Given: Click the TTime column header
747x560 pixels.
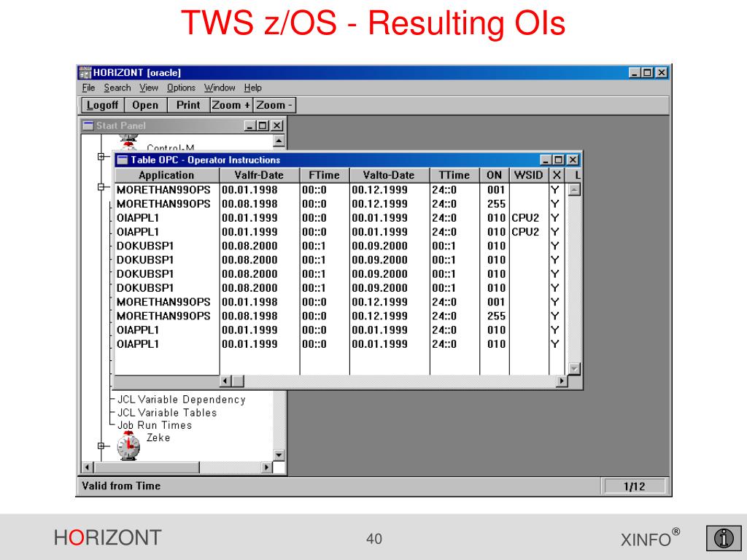Looking at the screenshot, I should (x=454, y=175).
